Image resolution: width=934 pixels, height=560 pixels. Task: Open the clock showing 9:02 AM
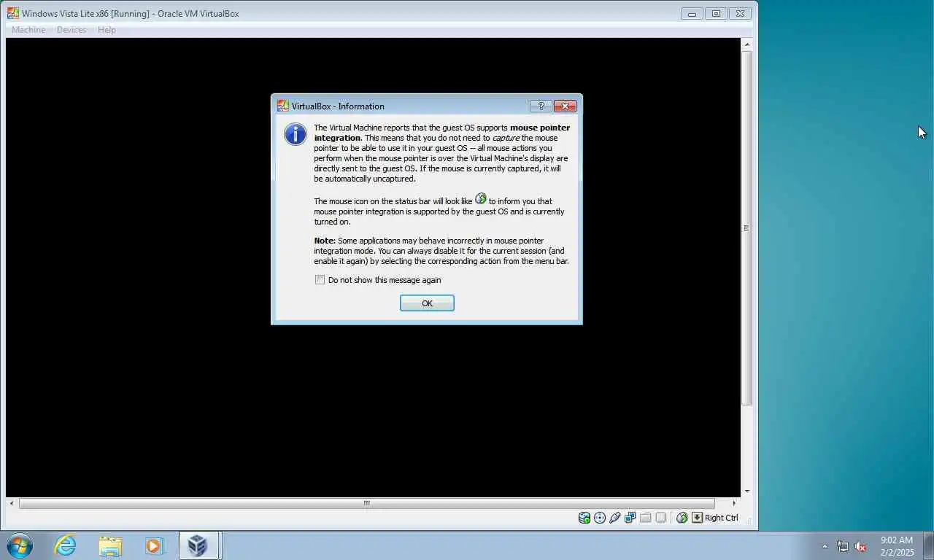(x=897, y=546)
